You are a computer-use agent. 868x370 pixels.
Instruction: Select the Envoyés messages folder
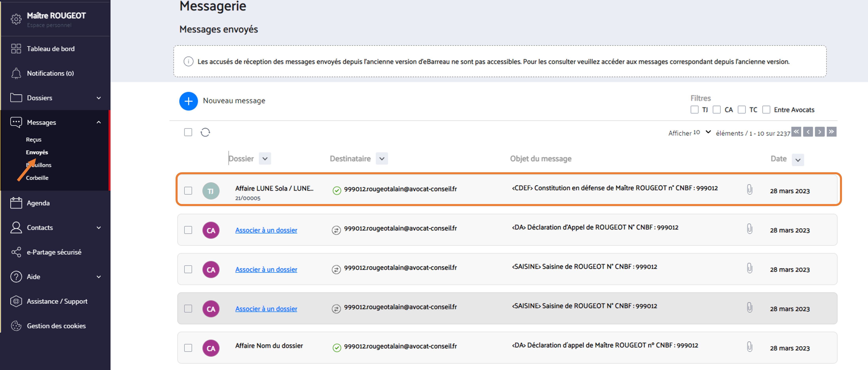tap(37, 152)
